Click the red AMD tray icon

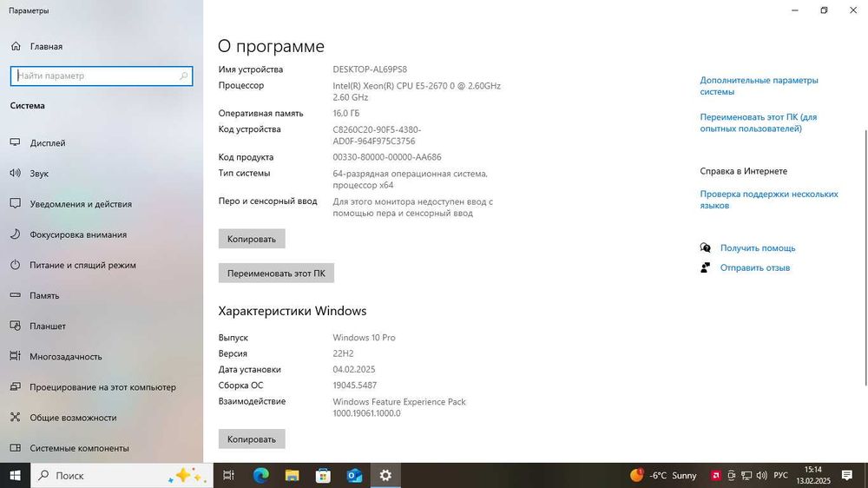pos(715,475)
